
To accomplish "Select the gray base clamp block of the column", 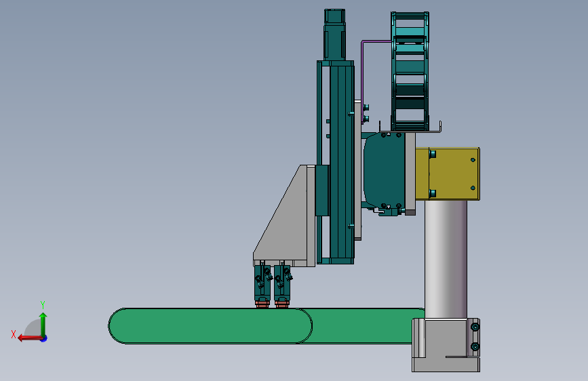I will click(x=446, y=345).
